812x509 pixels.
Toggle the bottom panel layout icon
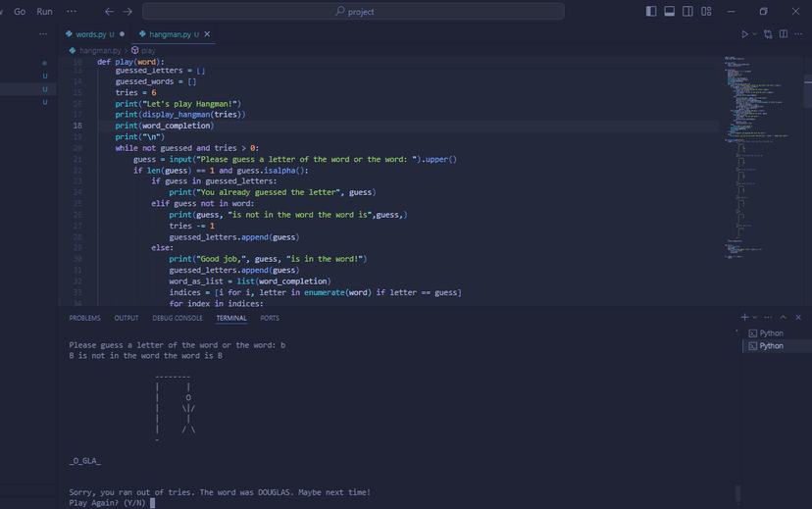coord(669,12)
